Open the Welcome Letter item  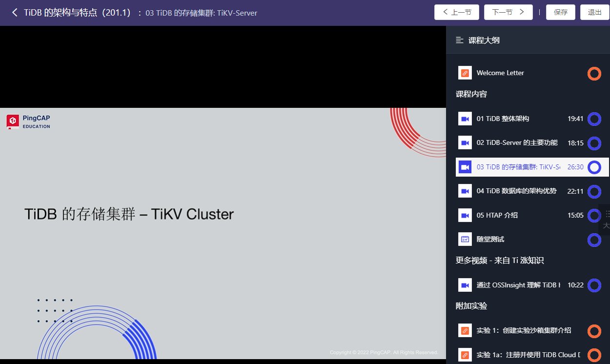[x=500, y=73]
